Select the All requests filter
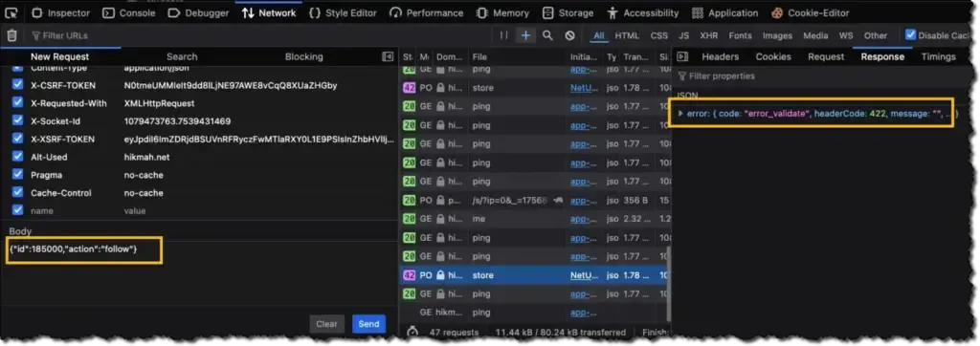980x346 pixels. 599,35
